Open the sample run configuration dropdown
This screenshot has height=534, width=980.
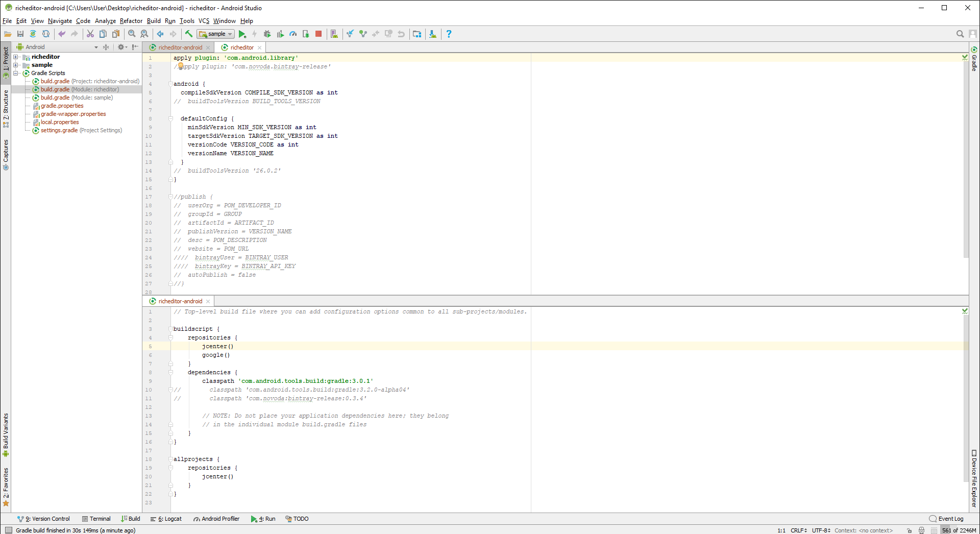point(216,34)
